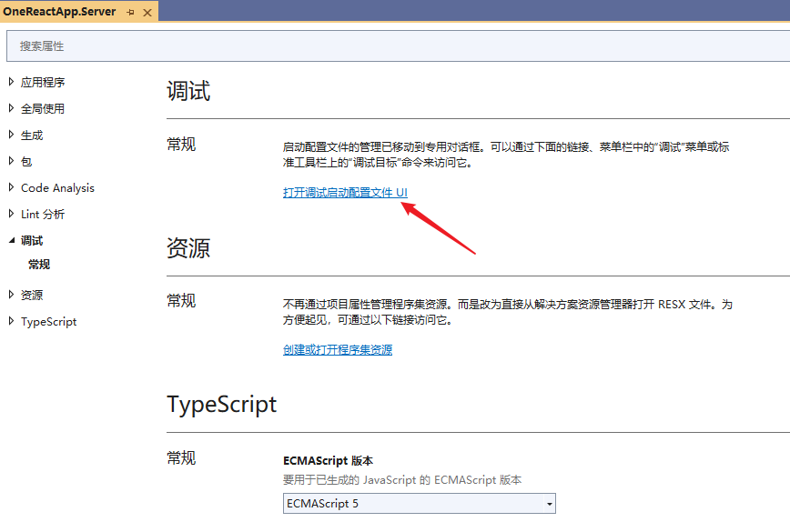Toggle the pin icon on OneReactApp.Server tab
The image size is (790, 532).
130,13
